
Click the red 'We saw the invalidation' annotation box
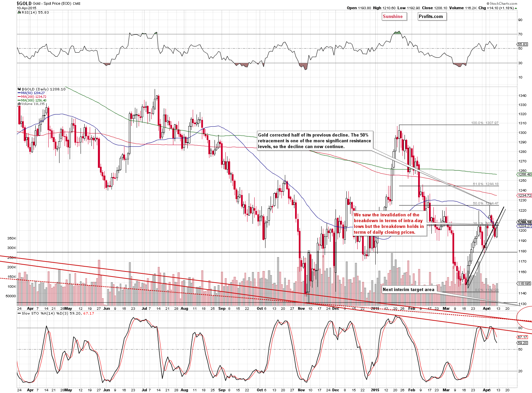[x=390, y=224]
